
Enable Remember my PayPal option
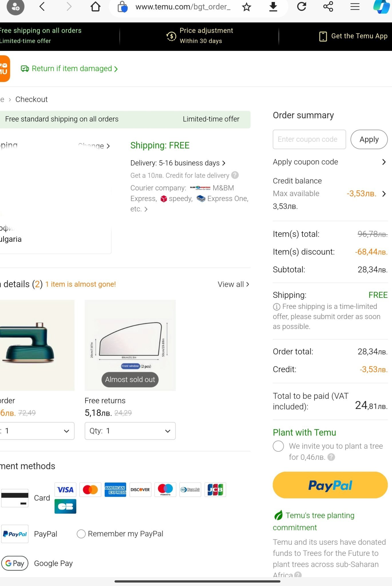(x=81, y=534)
